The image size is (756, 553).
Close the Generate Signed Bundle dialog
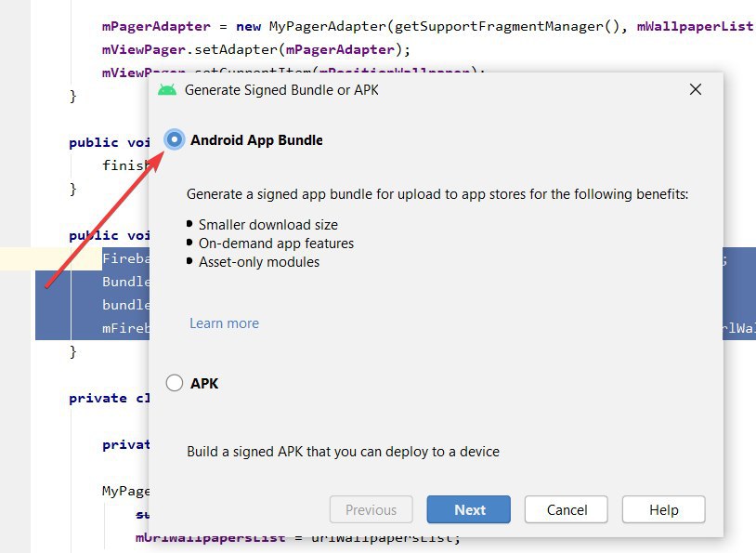coord(696,89)
